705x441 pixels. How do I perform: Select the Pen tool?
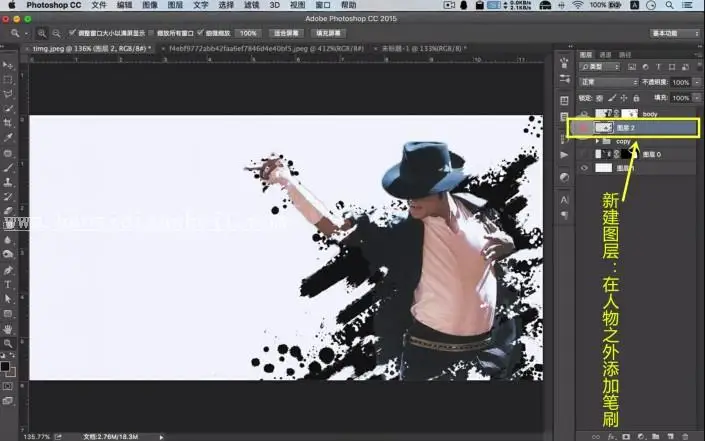click(8, 270)
